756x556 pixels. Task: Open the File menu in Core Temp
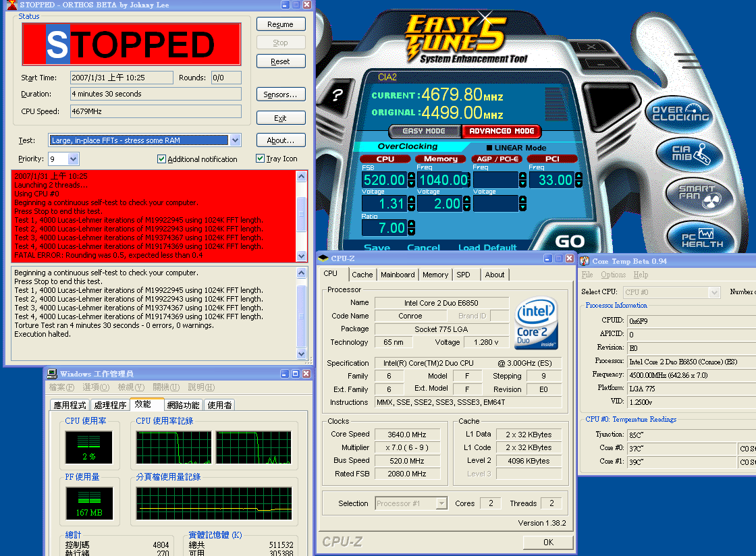[x=587, y=275]
